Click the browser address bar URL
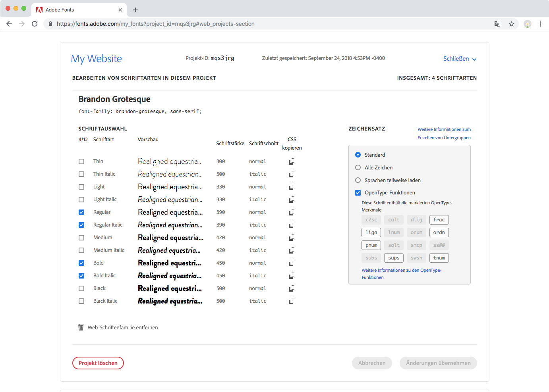The image size is (549, 392). [x=156, y=24]
